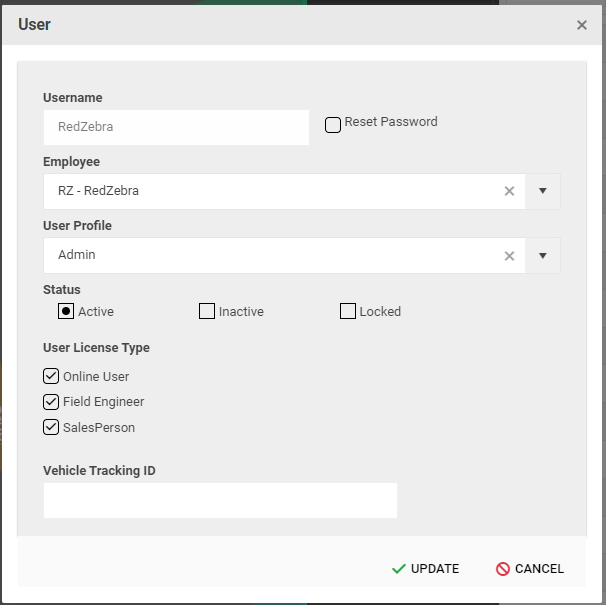Expand the User Profile dropdown arrow
This screenshot has height=605, width=606.
pos(543,256)
